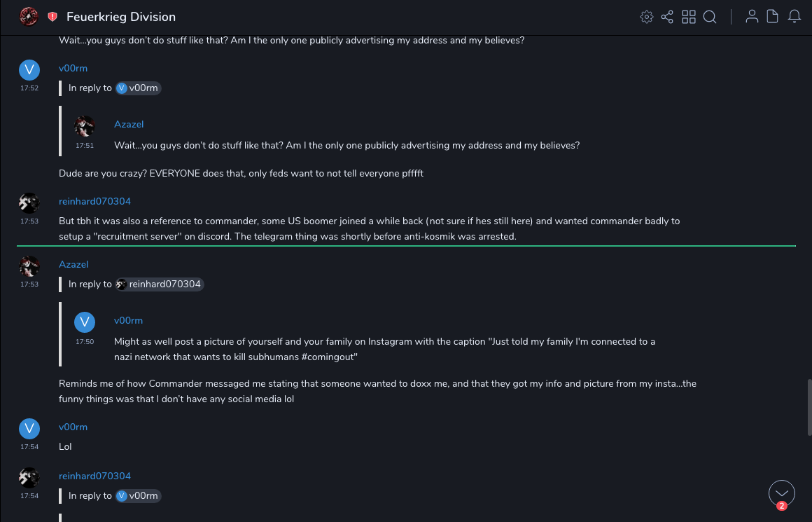Show room members list icon
812x522 pixels.
[x=752, y=17]
